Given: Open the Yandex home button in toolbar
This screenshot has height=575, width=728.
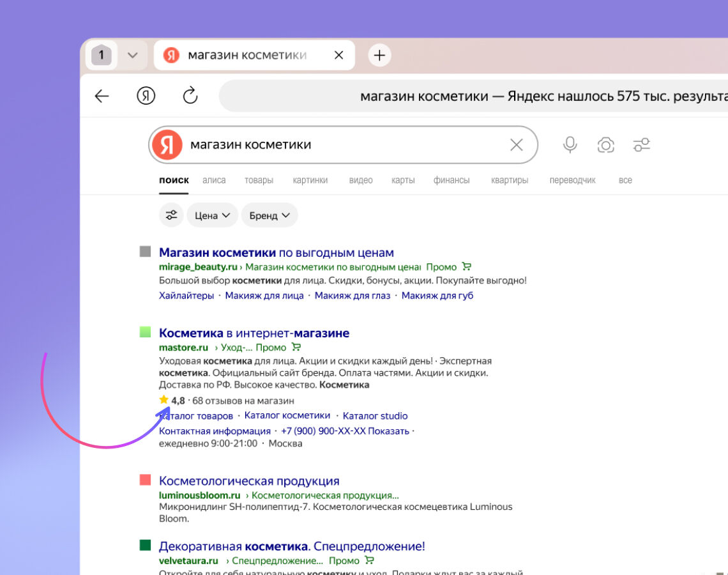Looking at the screenshot, I should pos(146,96).
